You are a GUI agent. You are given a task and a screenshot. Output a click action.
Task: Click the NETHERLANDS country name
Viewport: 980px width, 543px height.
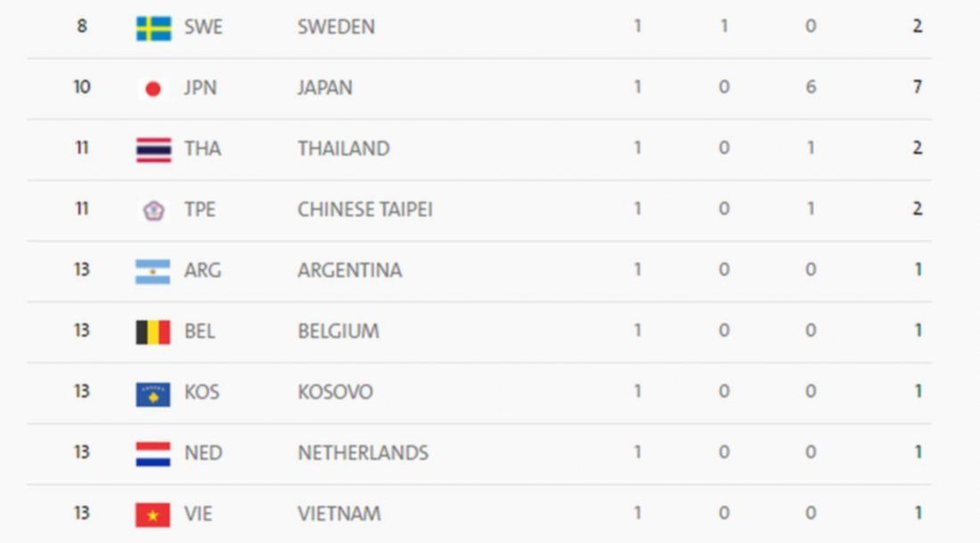pyautogui.click(x=363, y=452)
